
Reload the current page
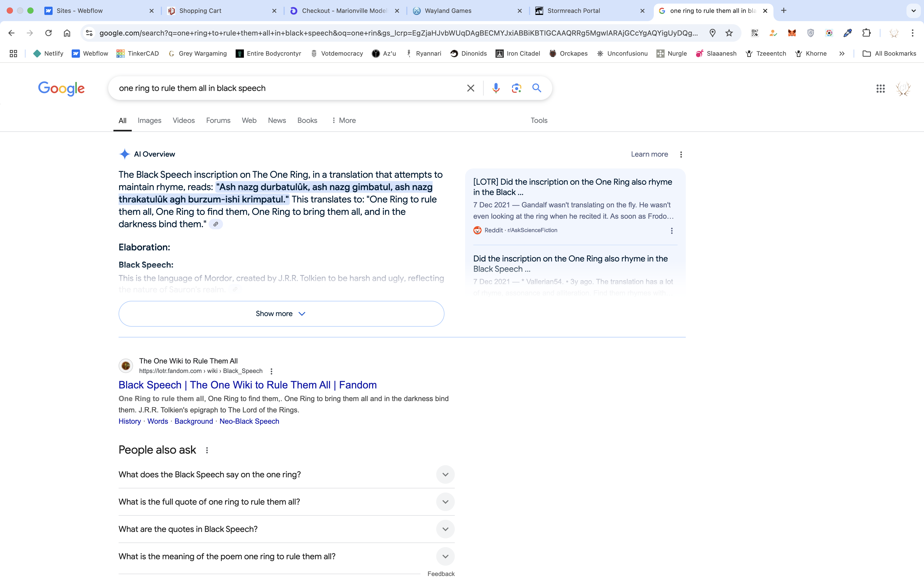[x=48, y=33]
